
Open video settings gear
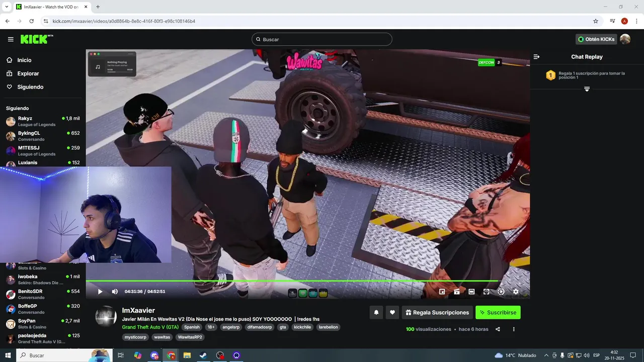[516, 292]
